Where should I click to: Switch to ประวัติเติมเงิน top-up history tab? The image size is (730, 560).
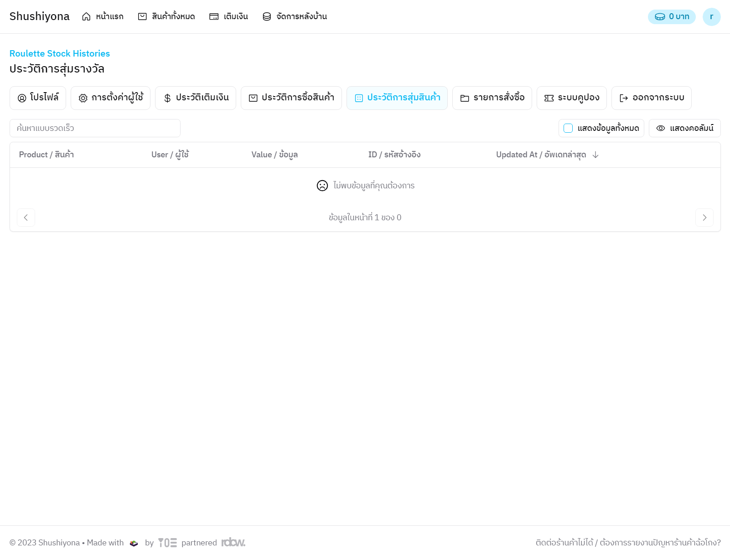coord(196,98)
